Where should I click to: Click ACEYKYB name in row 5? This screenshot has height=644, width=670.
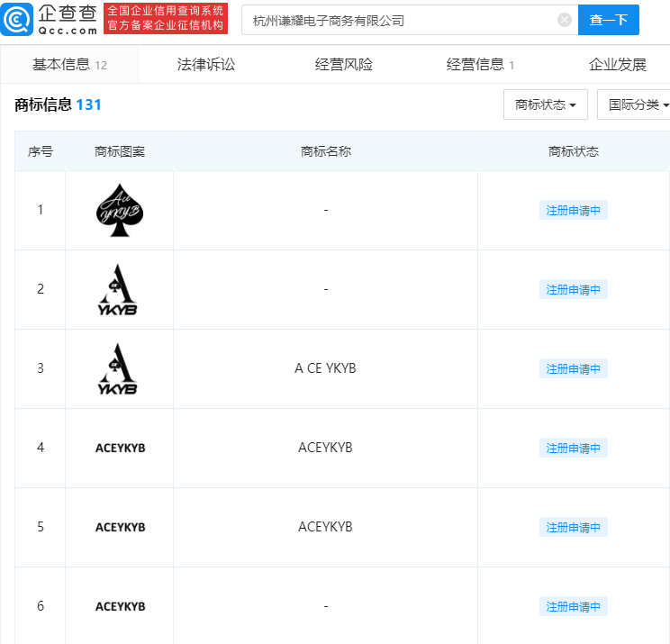coord(325,527)
